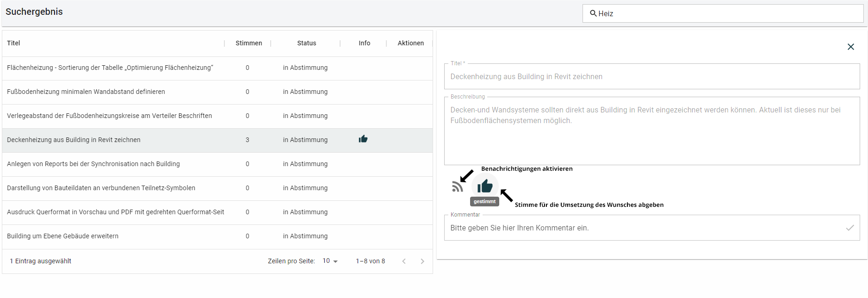Close the detail panel with X

point(850,47)
